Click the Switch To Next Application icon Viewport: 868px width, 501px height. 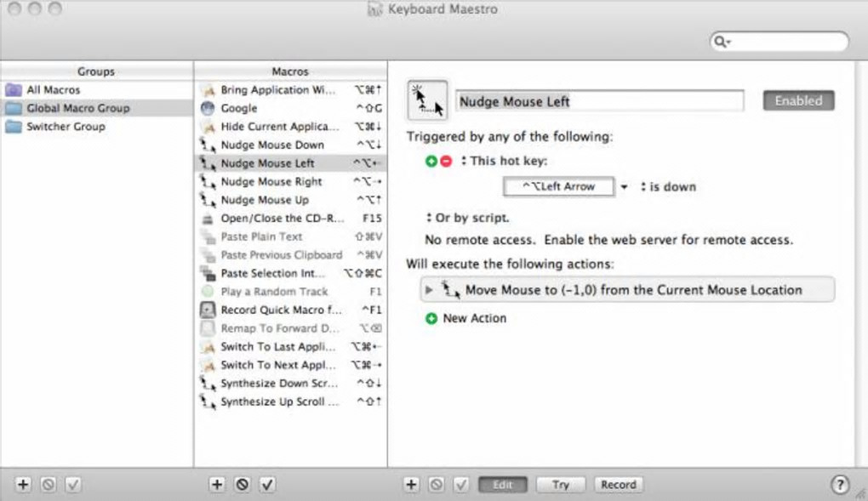pyautogui.click(x=208, y=366)
